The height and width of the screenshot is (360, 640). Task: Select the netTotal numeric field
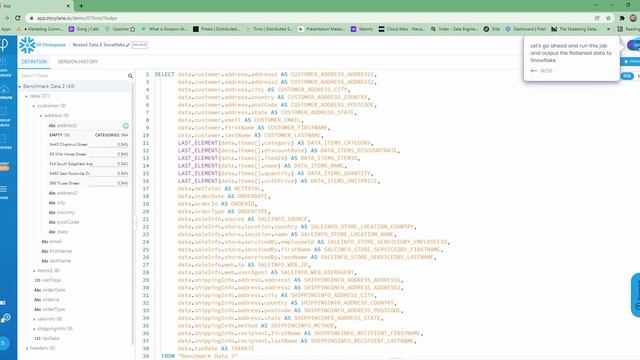pyautogui.click(x=48, y=280)
